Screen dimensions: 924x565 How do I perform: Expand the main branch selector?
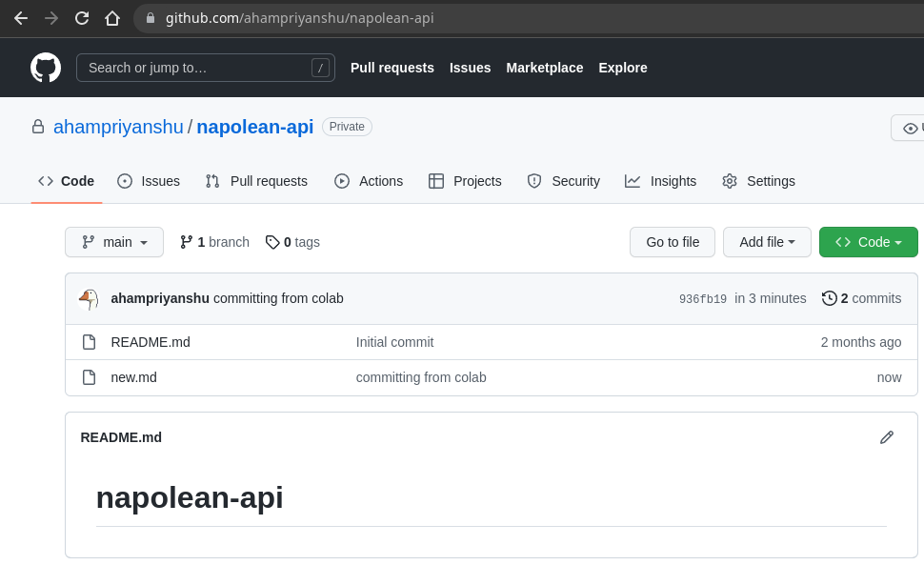tap(113, 242)
